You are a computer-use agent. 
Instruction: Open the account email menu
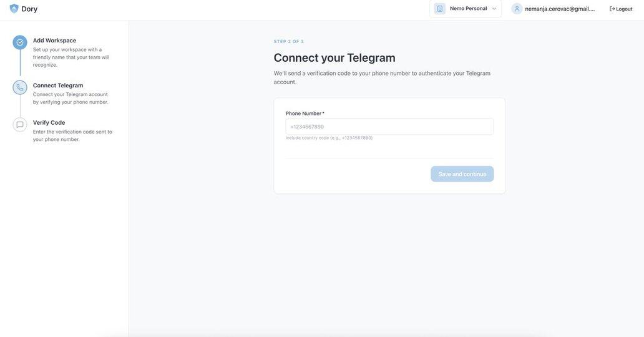click(x=560, y=9)
